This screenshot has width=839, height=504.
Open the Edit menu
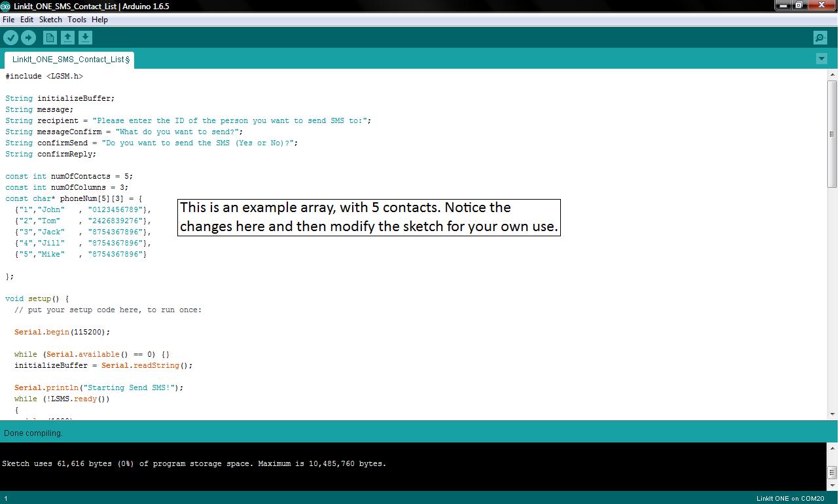coord(27,20)
